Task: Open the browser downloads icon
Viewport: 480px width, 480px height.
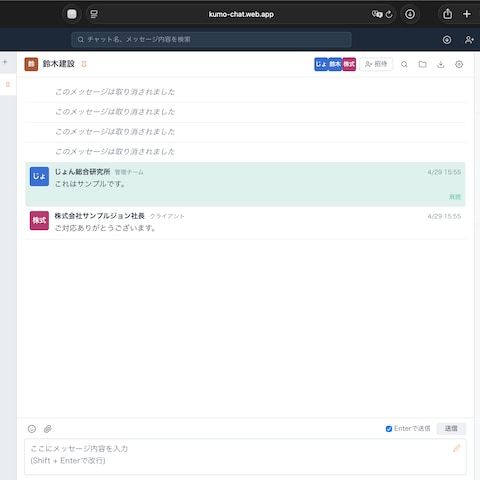Action: click(x=410, y=14)
